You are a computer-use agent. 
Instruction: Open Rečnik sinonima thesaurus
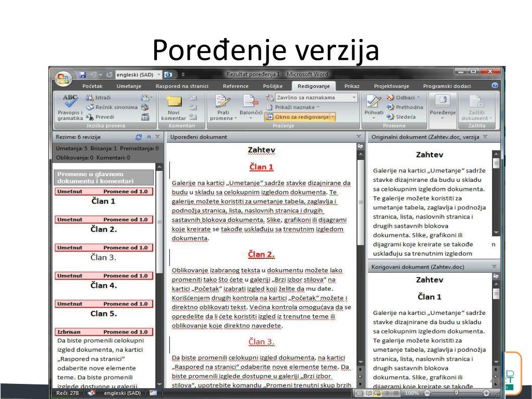[112, 107]
